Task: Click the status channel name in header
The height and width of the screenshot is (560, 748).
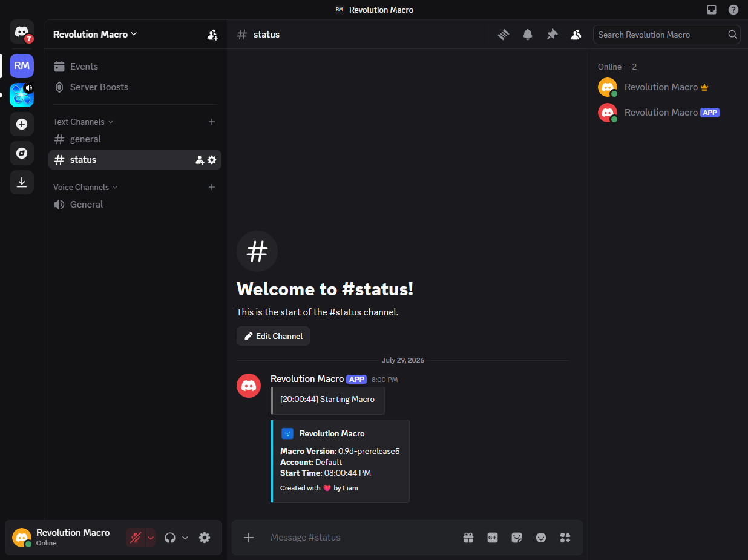Action: click(266, 35)
